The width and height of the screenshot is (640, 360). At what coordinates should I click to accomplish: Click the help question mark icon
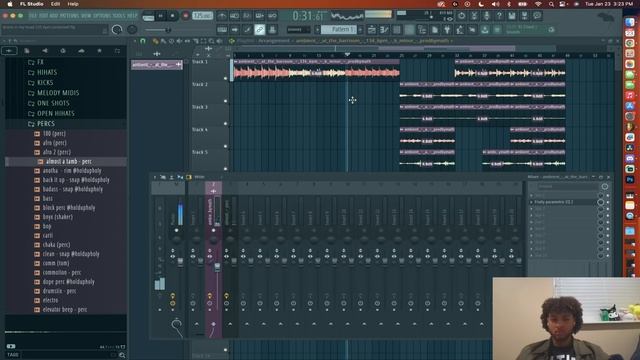499,16
